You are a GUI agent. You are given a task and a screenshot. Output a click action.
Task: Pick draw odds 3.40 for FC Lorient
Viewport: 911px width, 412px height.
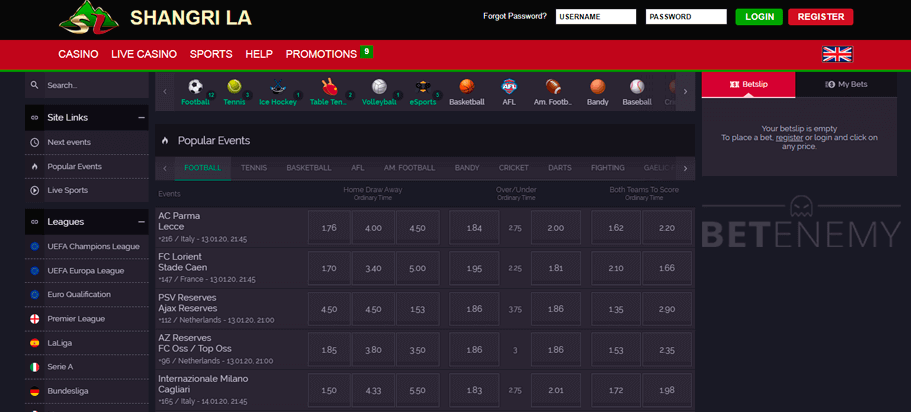click(x=373, y=268)
